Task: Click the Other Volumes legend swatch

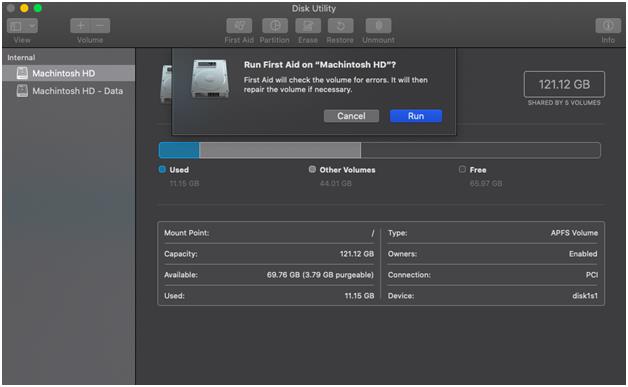Action: [x=312, y=169]
